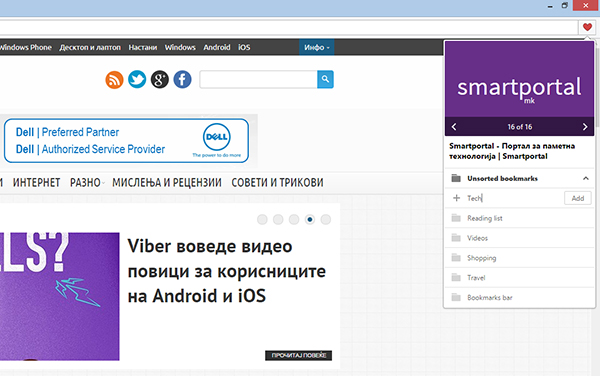Select Bookmarks bar folder text
Screen dimensions: 600x376
pos(489,298)
